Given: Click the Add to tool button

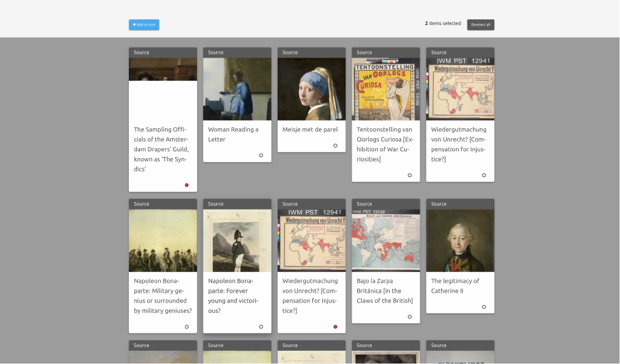Looking at the screenshot, I should (144, 25).
